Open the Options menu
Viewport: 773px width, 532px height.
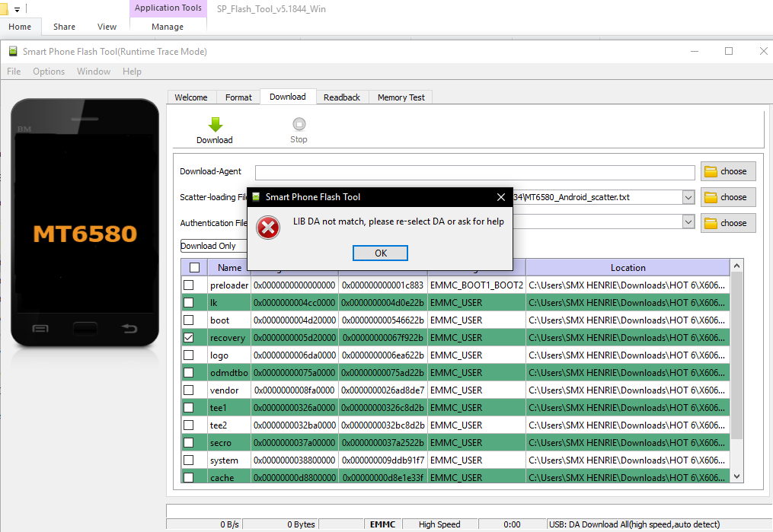point(49,72)
